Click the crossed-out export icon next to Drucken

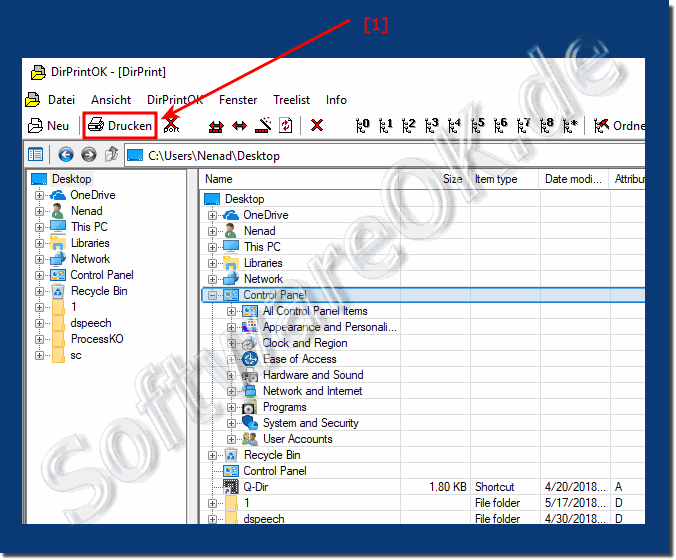coord(172,125)
